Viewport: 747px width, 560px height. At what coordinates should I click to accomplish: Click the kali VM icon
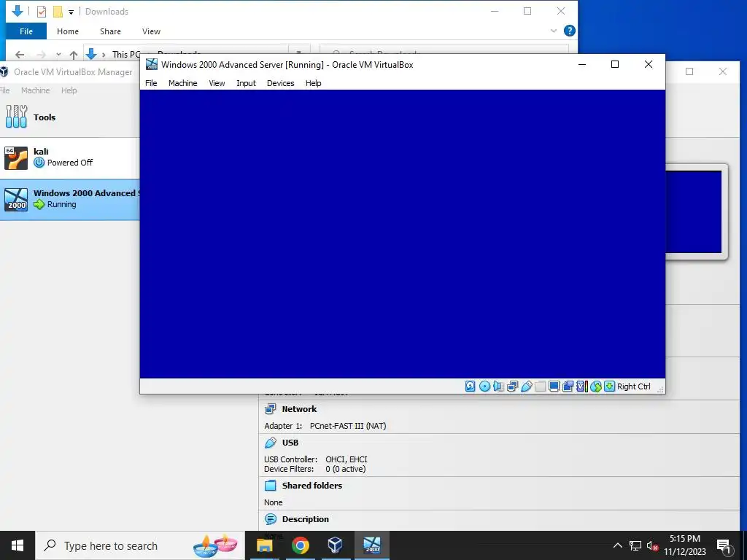(x=16, y=158)
